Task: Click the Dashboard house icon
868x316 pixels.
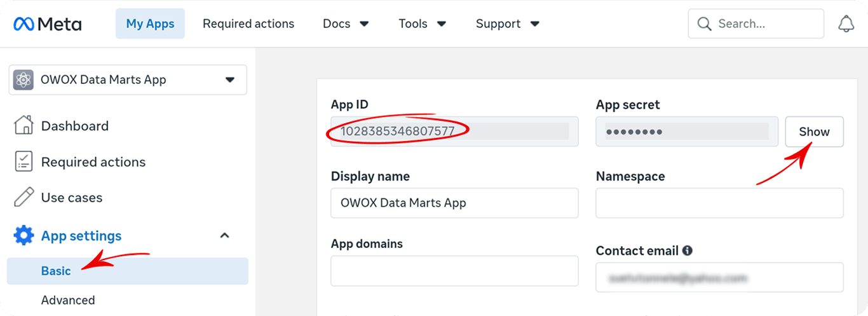Action: pos(24,125)
